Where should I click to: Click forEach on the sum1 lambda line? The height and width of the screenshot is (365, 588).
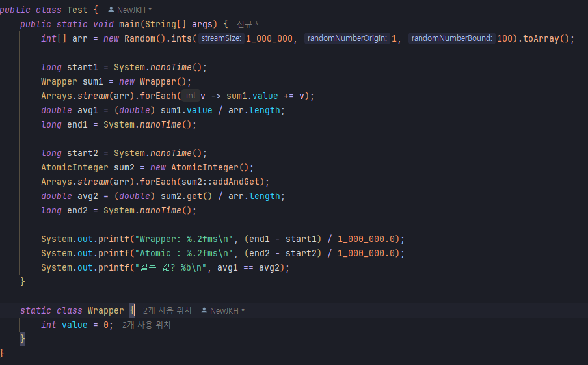pyautogui.click(x=158, y=96)
